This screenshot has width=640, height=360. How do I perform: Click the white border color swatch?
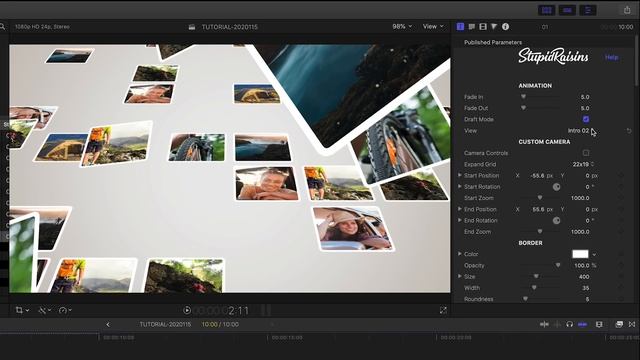pos(580,254)
